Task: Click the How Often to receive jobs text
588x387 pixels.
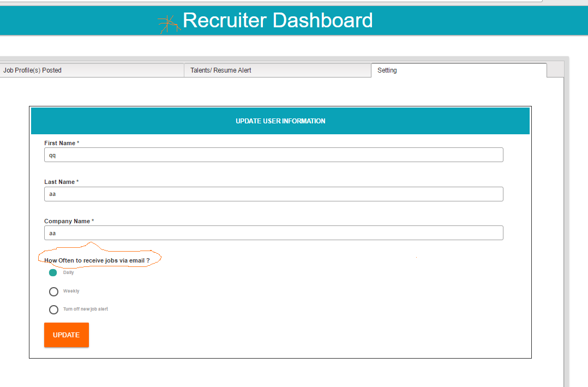Action: (97, 260)
